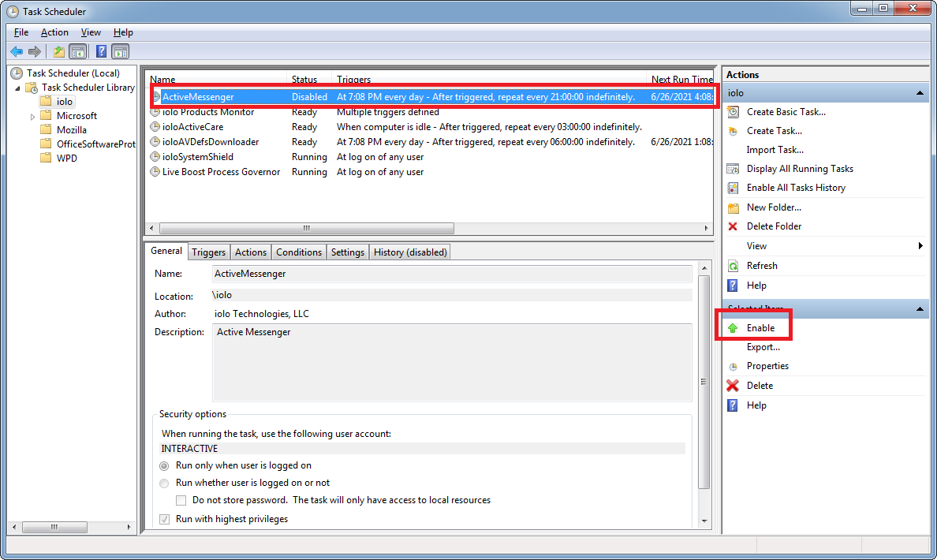Toggle Run with highest privileges

pyautogui.click(x=164, y=518)
